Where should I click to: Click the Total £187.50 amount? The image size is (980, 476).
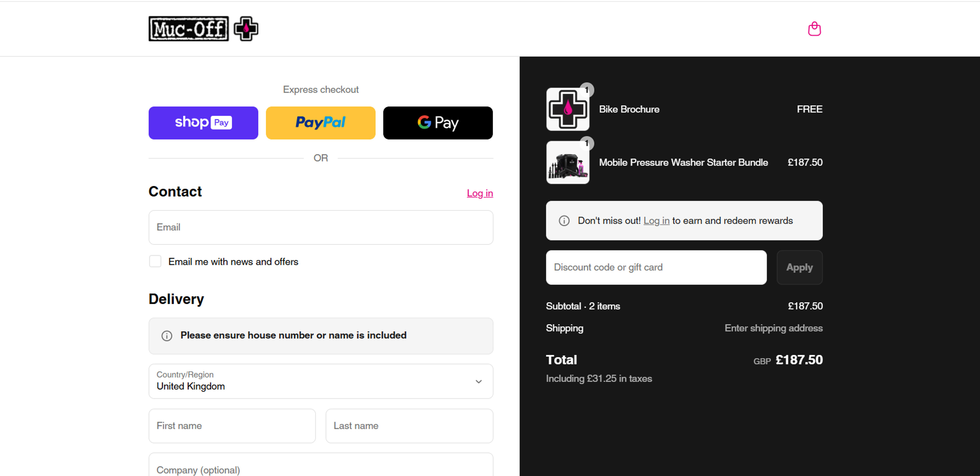pos(799,360)
